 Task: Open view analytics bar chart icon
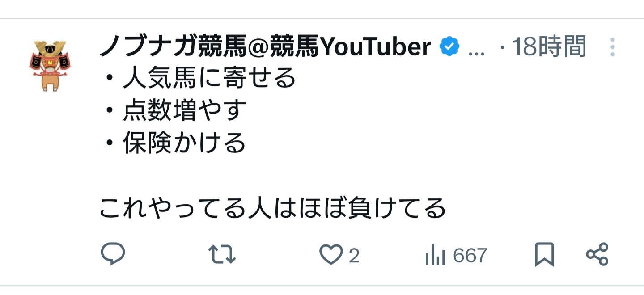pyautogui.click(x=435, y=256)
